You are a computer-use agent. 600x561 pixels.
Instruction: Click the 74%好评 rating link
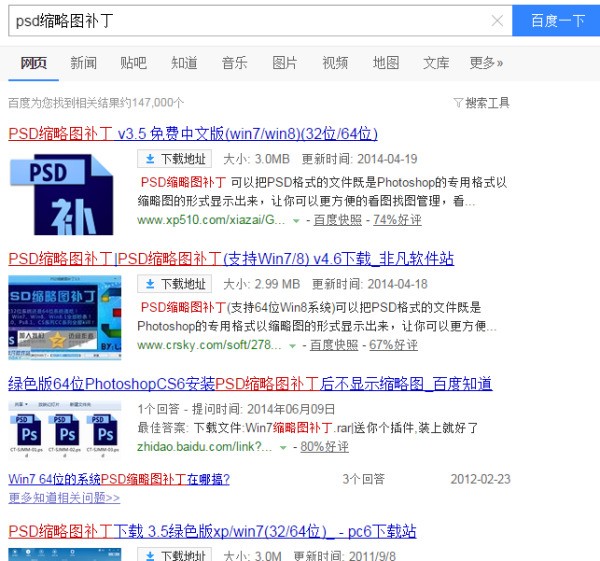[x=396, y=220]
